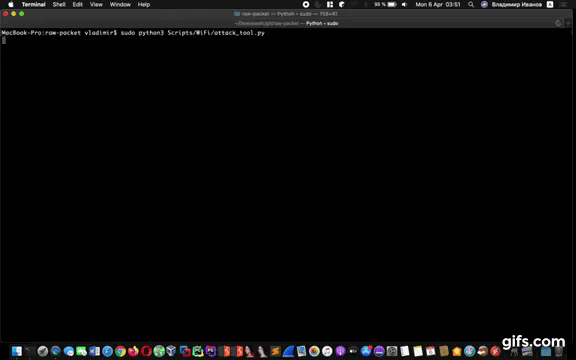Launch PhpStorm from the Dock
The height and width of the screenshot is (360, 576).
[x=210, y=351]
